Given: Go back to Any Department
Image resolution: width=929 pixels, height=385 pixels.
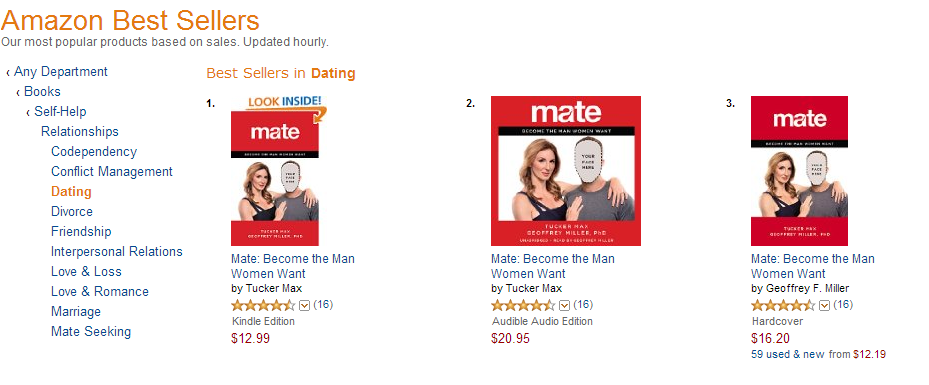Looking at the screenshot, I should (x=60, y=72).
